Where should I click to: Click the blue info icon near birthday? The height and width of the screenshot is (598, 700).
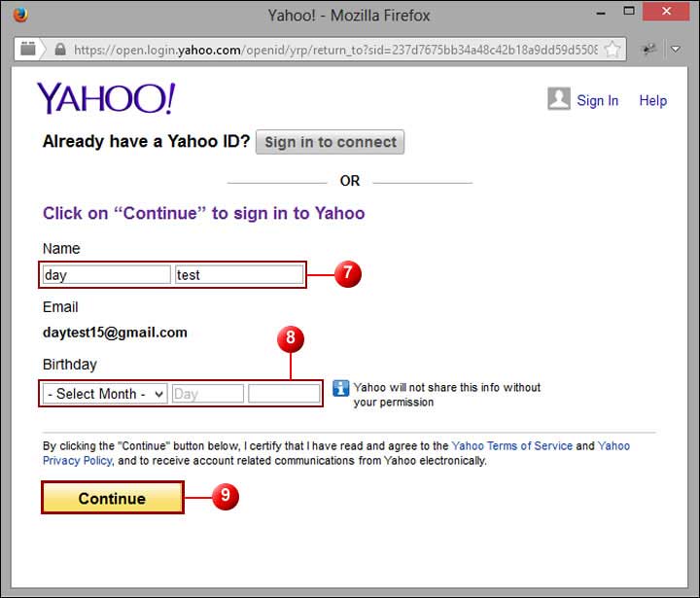click(340, 388)
